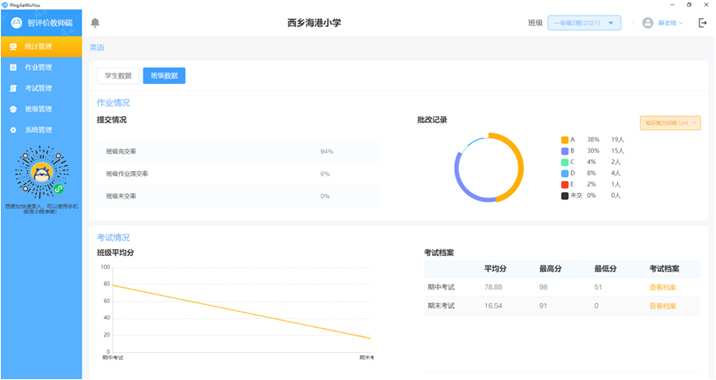Screen dimensions: 716x380
Task: Open the 知识能力训练 Unit dropdown
Action: [670, 123]
